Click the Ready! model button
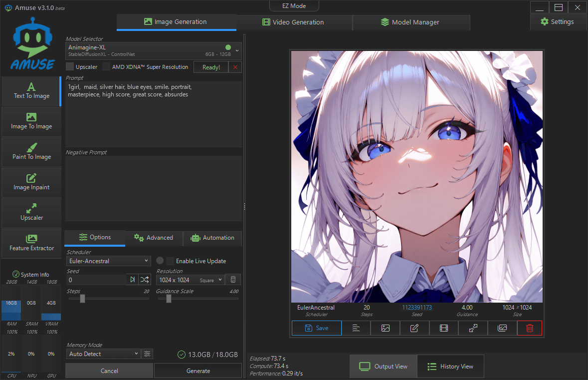 tap(211, 67)
